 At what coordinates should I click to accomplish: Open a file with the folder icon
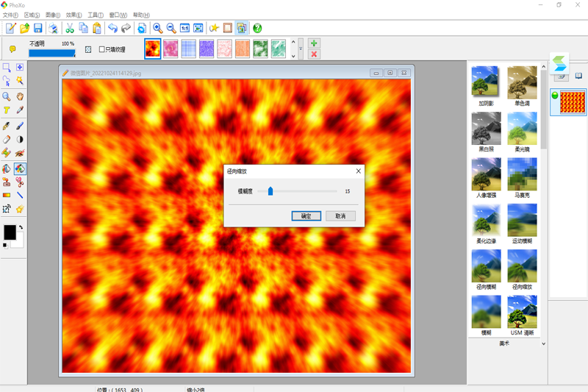click(x=24, y=28)
